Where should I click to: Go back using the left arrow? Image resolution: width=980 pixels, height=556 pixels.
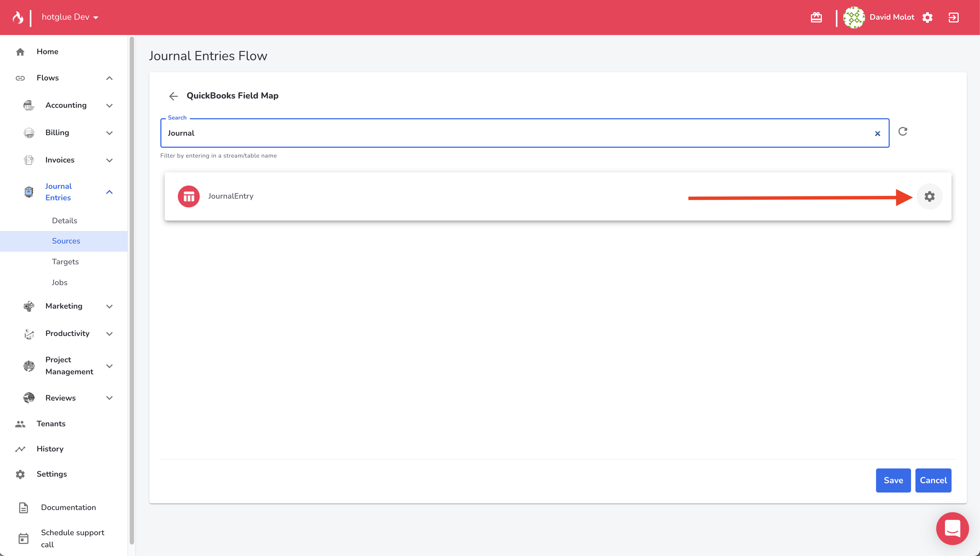(x=173, y=96)
